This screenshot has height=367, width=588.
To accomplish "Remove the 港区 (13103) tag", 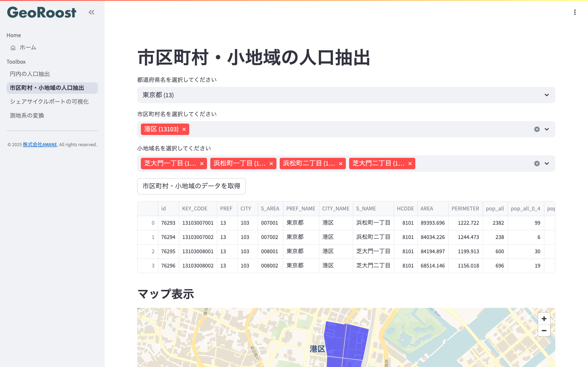I will coord(184,129).
